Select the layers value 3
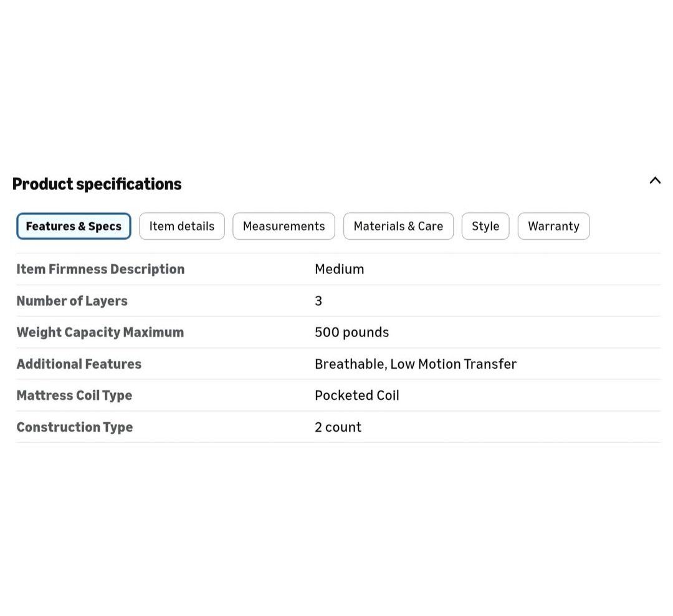 (x=318, y=301)
